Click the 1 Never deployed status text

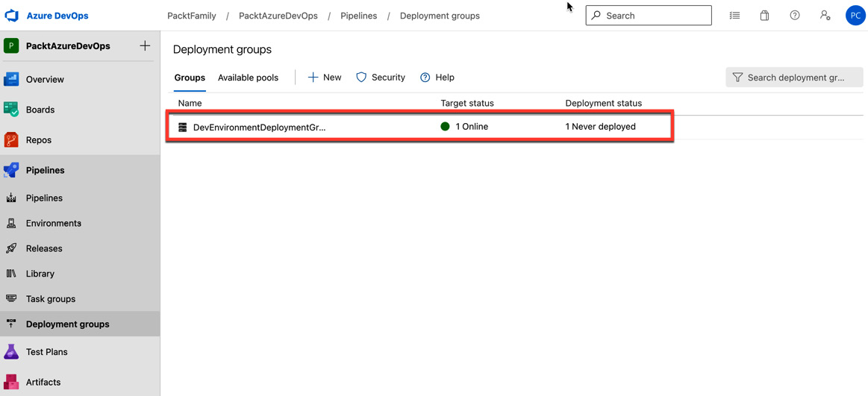pyautogui.click(x=601, y=127)
